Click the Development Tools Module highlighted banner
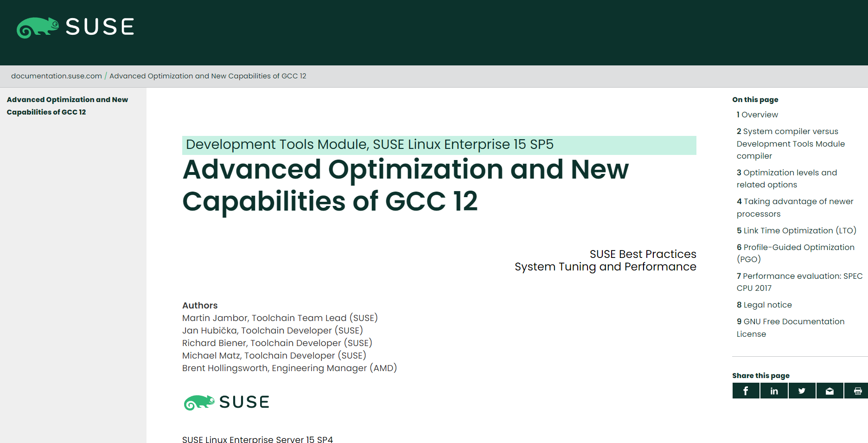This screenshot has width=868, height=443. 439,145
